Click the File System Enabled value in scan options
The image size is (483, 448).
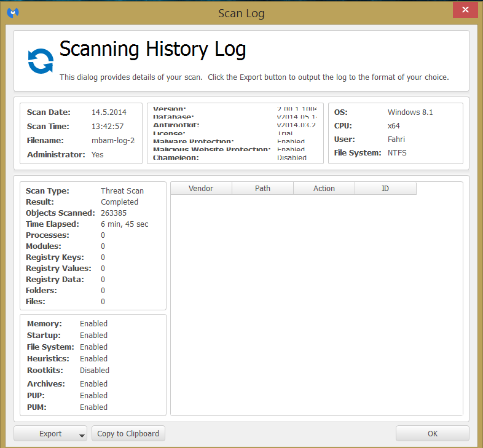[x=93, y=347]
